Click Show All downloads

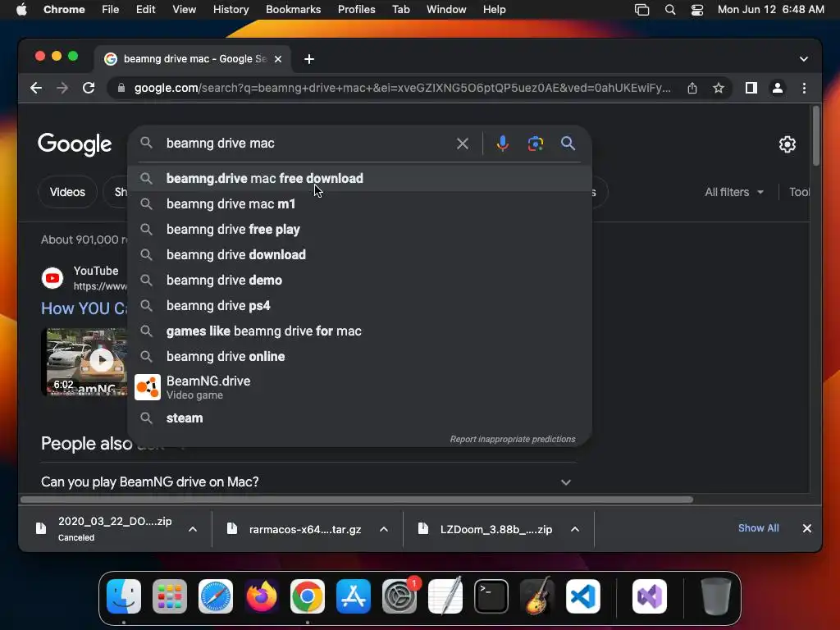pos(758,528)
